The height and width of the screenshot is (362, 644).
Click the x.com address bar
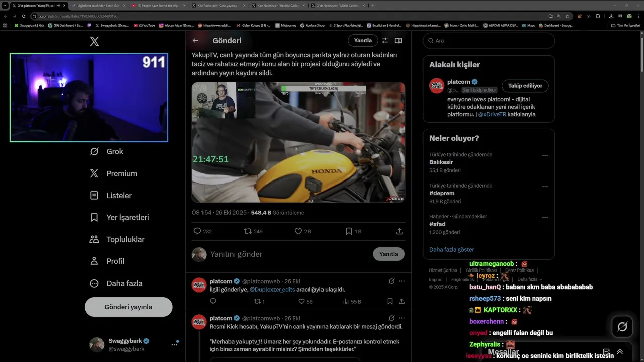[x=292, y=16]
